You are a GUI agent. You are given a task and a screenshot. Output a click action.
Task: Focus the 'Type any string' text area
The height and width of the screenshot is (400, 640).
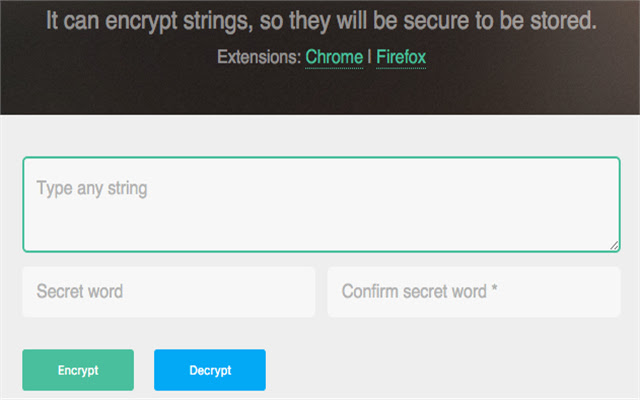321,204
